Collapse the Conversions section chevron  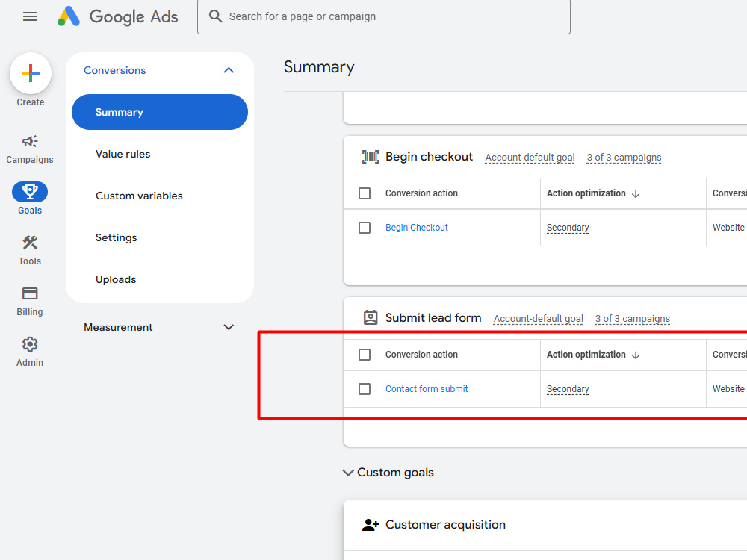point(229,70)
